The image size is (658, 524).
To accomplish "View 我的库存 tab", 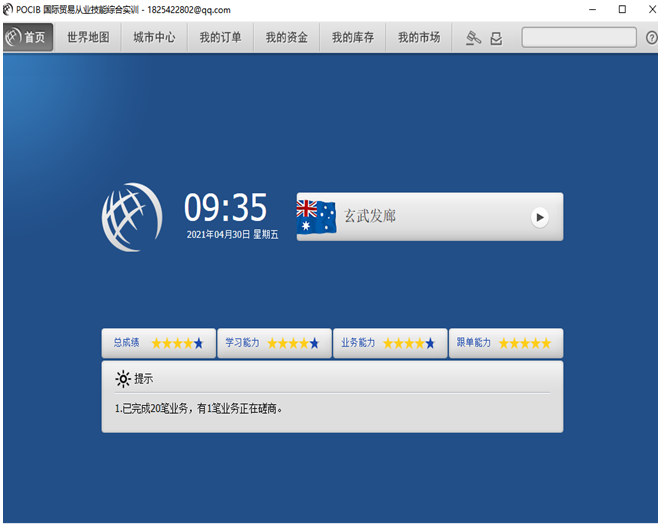I will [353, 38].
